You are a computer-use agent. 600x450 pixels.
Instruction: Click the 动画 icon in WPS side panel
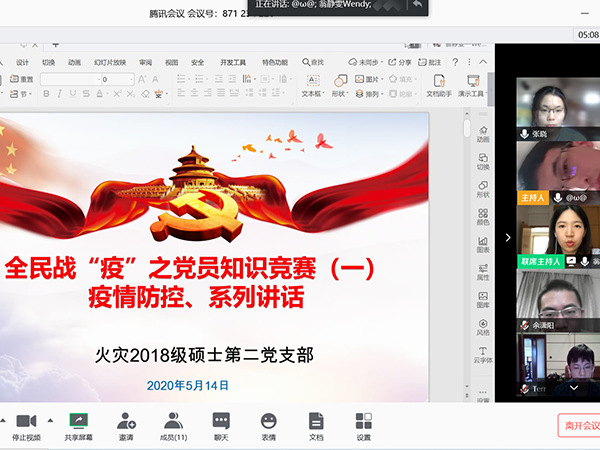(x=483, y=134)
